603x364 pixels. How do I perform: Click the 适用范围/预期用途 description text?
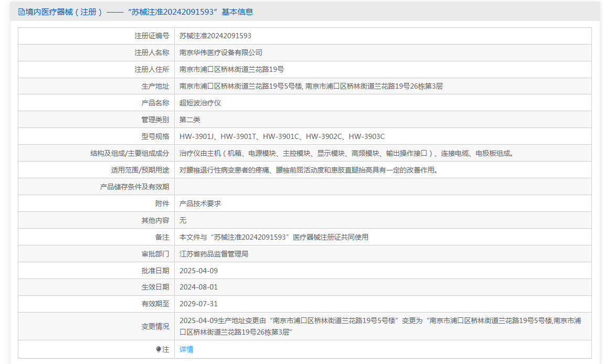click(x=309, y=170)
